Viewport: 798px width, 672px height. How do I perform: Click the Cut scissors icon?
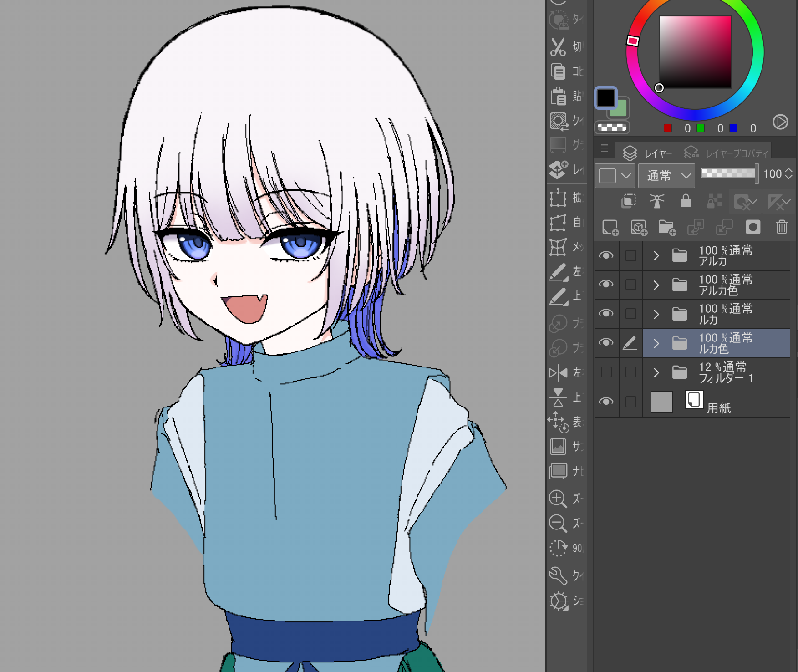point(558,47)
